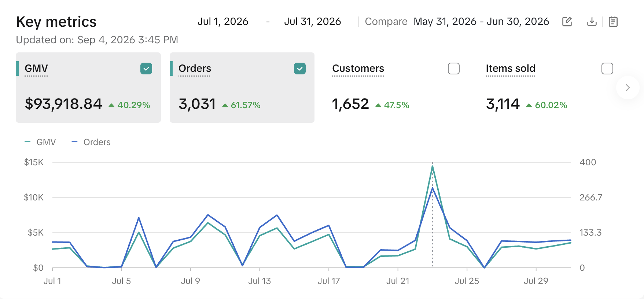Click the 266.7 right axis label
Screen dimensions: 644x299
(x=591, y=198)
